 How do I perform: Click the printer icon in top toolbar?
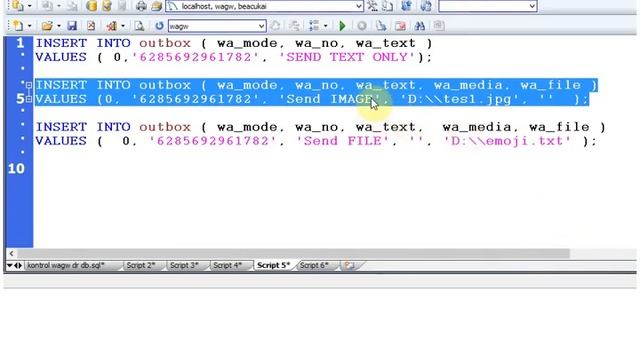[x=141, y=6]
